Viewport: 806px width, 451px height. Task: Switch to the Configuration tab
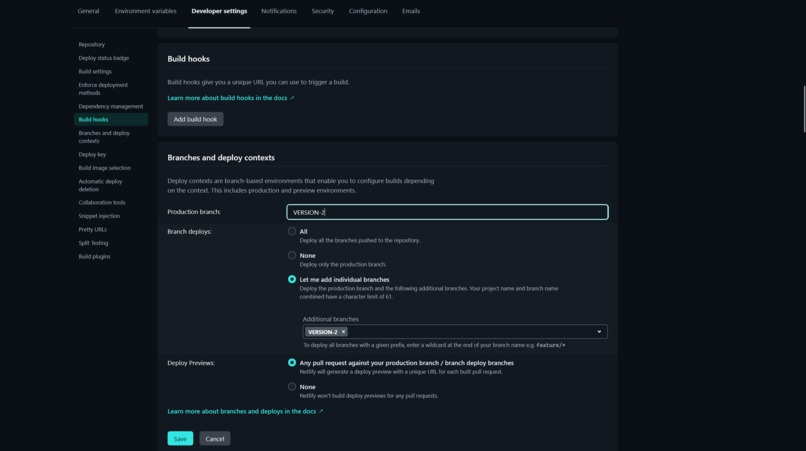click(x=368, y=11)
